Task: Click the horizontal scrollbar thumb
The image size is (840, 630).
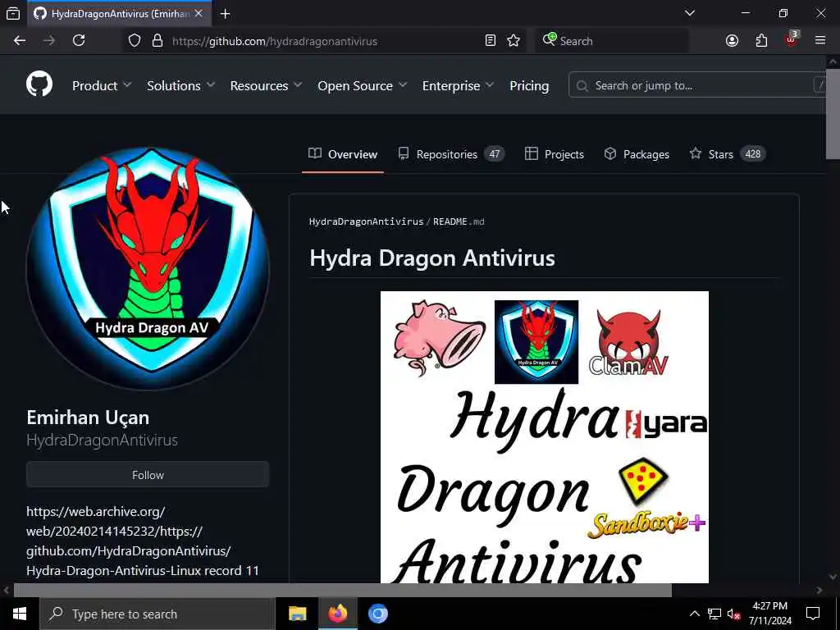Action: [x=343, y=590]
